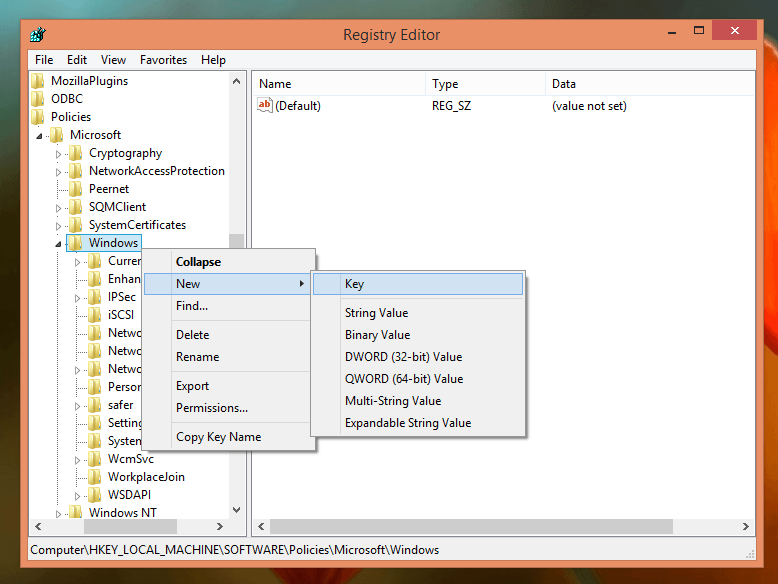This screenshot has height=584, width=778.
Task: Click the Registry Editor app icon in title bar
Action: tap(40, 34)
